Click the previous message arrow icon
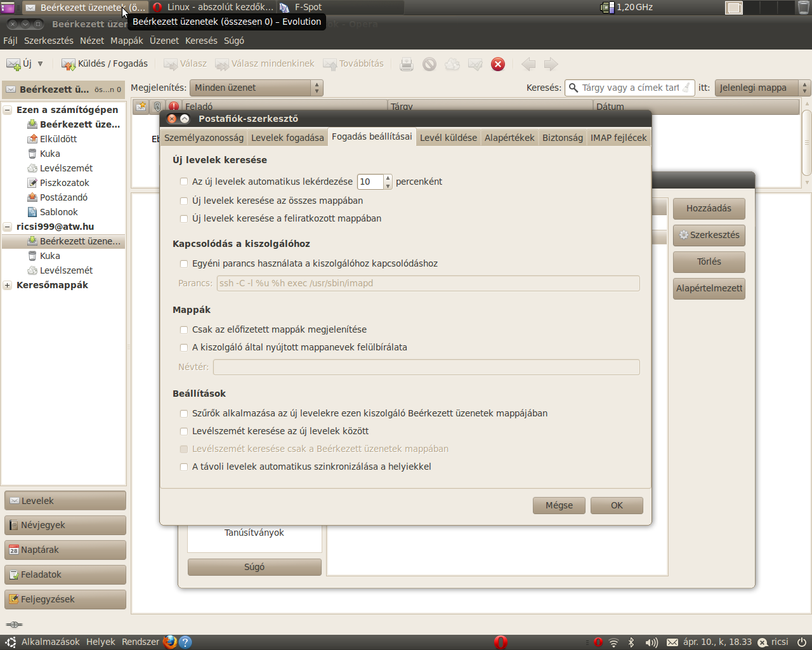The width and height of the screenshot is (812, 650). (x=528, y=64)
